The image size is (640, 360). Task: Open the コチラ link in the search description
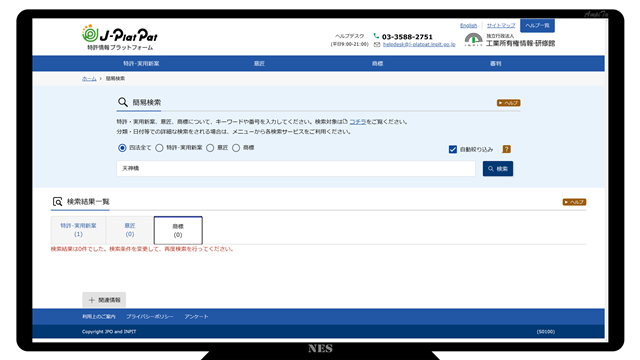[x=358, y=122]
